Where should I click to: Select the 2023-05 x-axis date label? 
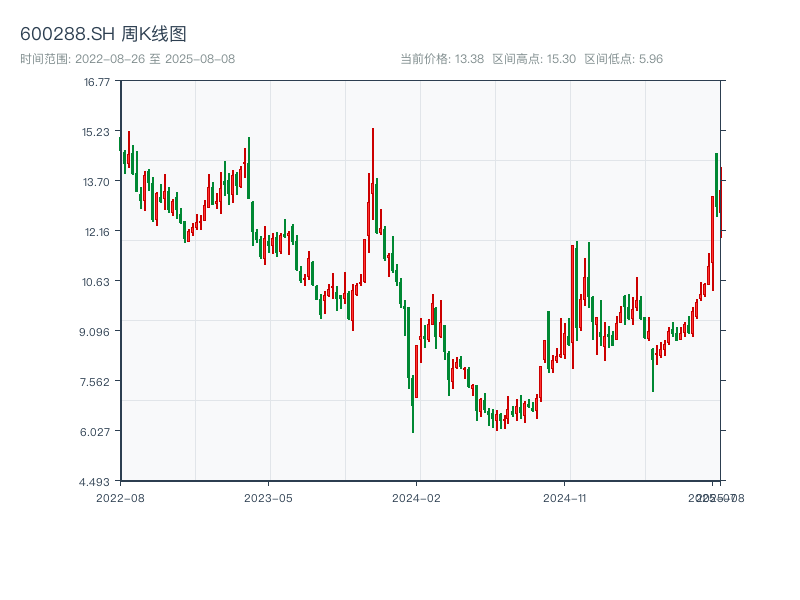click(268, 497)
